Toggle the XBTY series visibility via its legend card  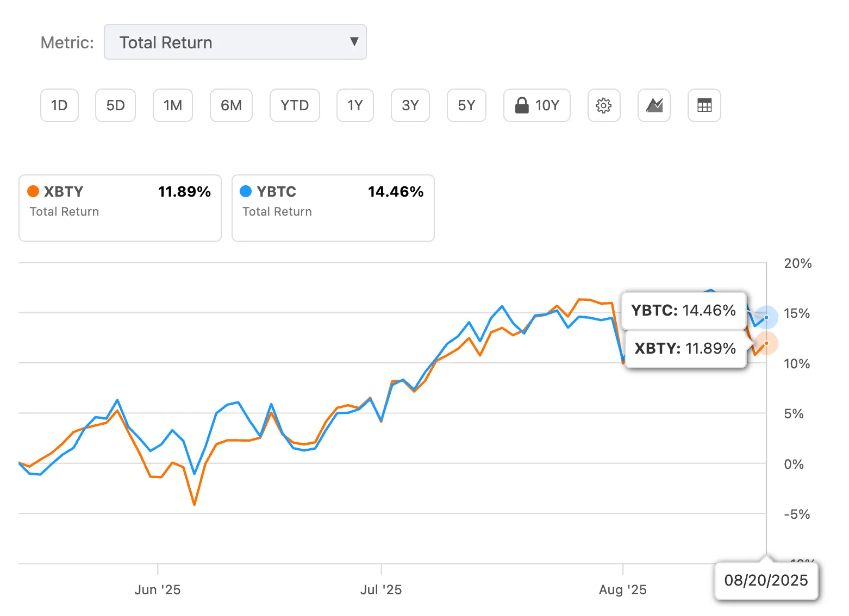120,208
